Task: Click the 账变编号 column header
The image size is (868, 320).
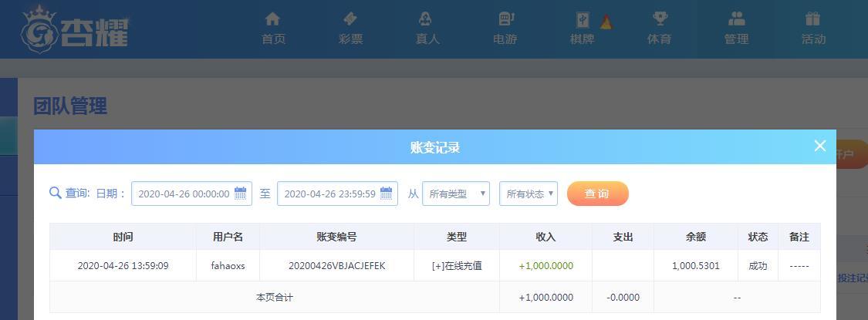Action: coord(336,237)
